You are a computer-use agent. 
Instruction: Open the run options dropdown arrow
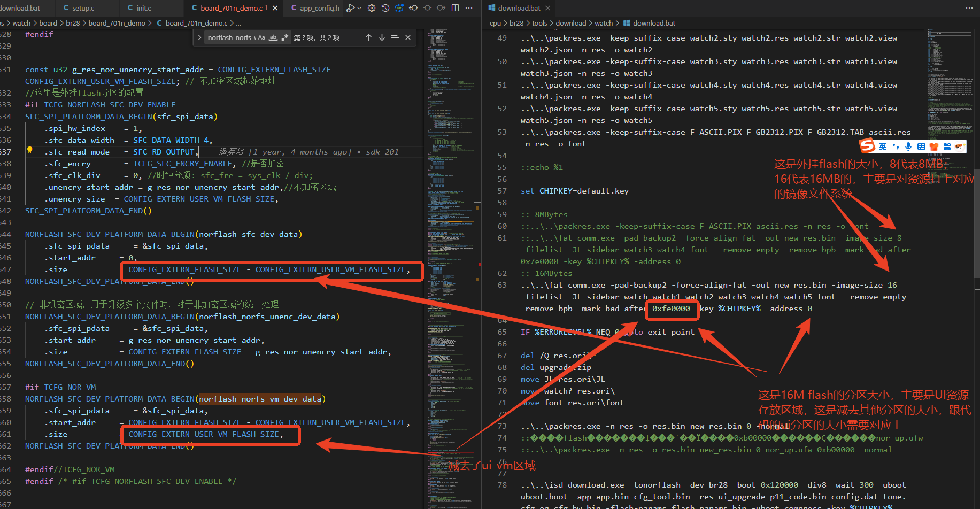click(x=359, y=8)
